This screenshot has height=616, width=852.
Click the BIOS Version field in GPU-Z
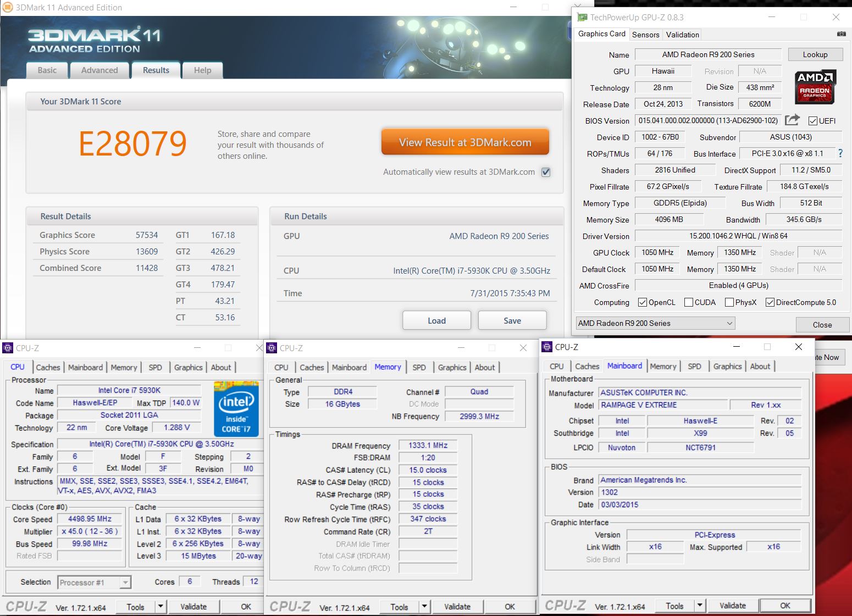pyautogui.click(x=708, y=120)
